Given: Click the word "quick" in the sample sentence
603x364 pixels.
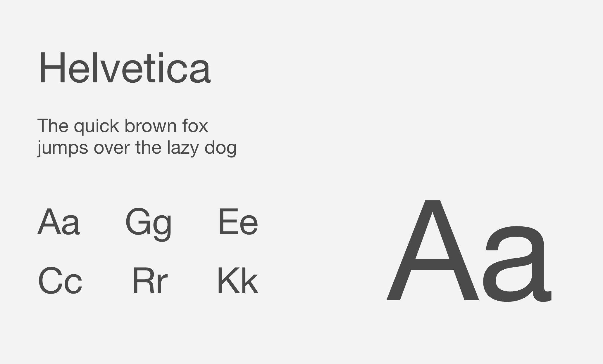Looking at the screenshot, I should [96, 126].
